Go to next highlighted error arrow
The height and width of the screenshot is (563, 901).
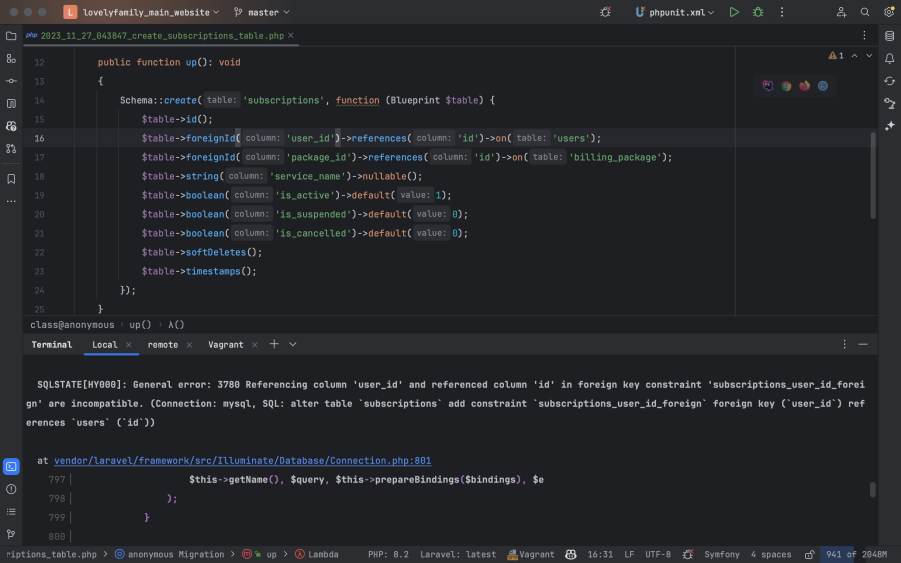pyautogui.click(x=869, y=56)
